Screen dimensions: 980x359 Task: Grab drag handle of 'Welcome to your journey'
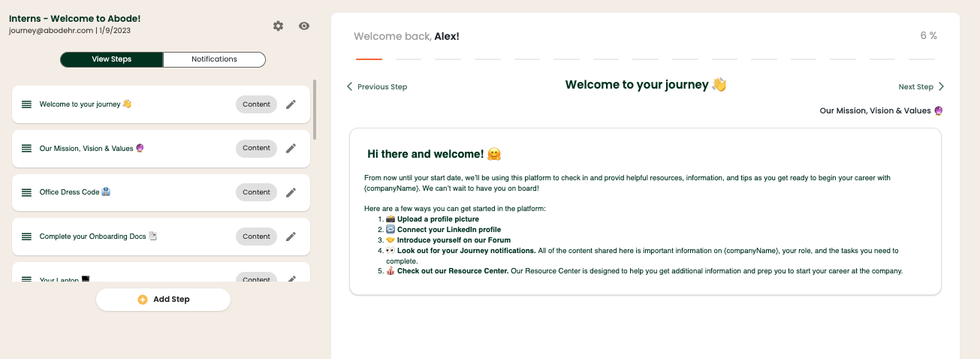point(27,104)
